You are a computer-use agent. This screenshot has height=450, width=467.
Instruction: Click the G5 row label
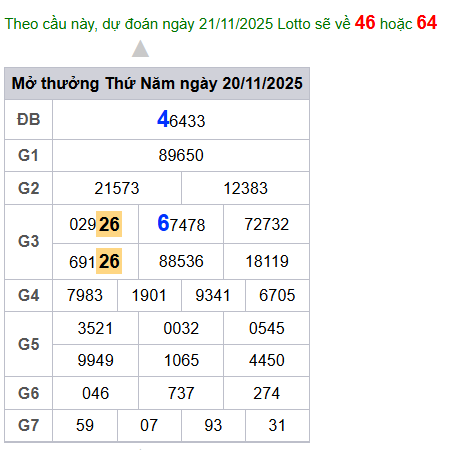pyautogui.click(x=28, y=344)
